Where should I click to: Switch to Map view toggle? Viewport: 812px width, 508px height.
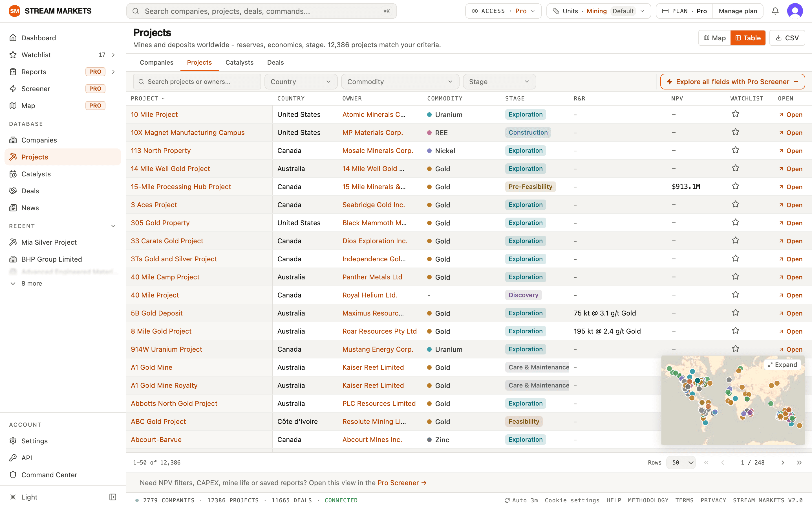tap(714, 38)
